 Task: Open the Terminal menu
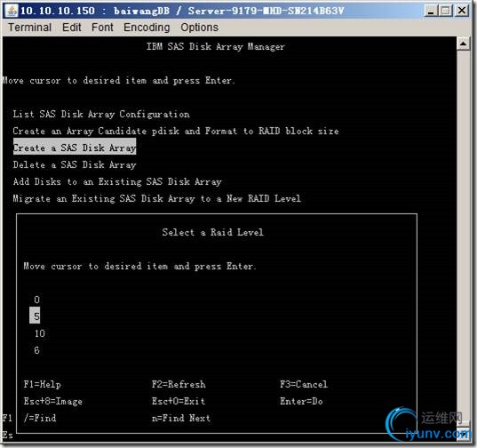(x=29, y=28)
